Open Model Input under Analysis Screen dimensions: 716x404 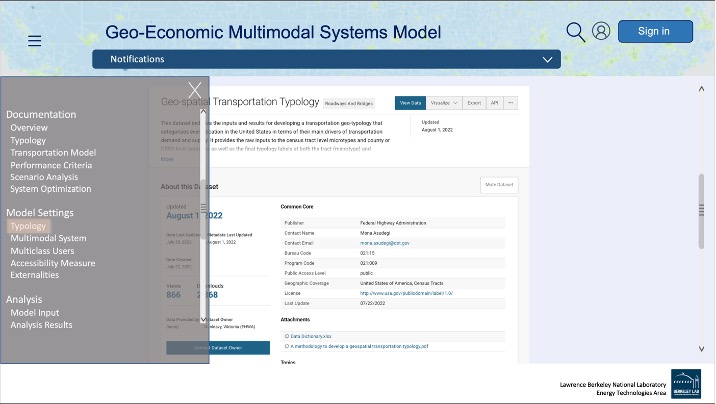[x=35, y=313]
